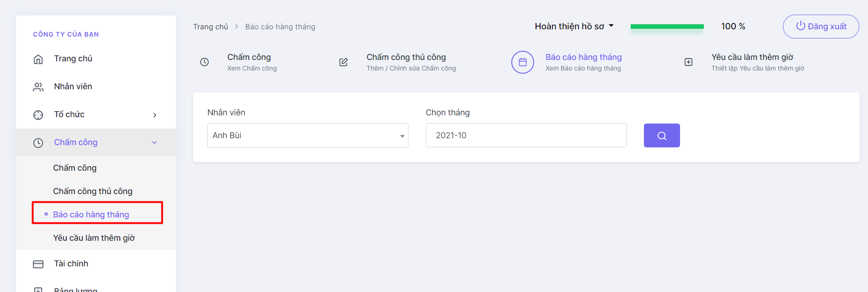
Task: Select the Chấm công submenu item
Action: click(75, 168)
